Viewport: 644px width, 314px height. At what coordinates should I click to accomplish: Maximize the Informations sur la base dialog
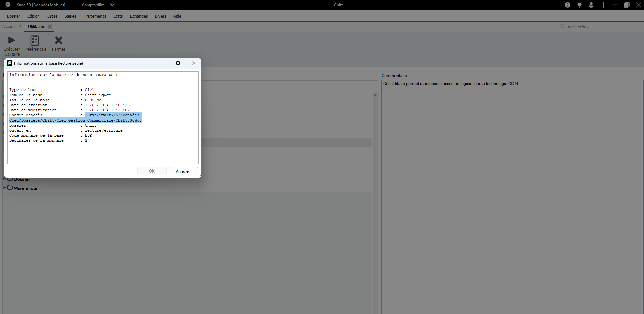click(x=178, y=63)
